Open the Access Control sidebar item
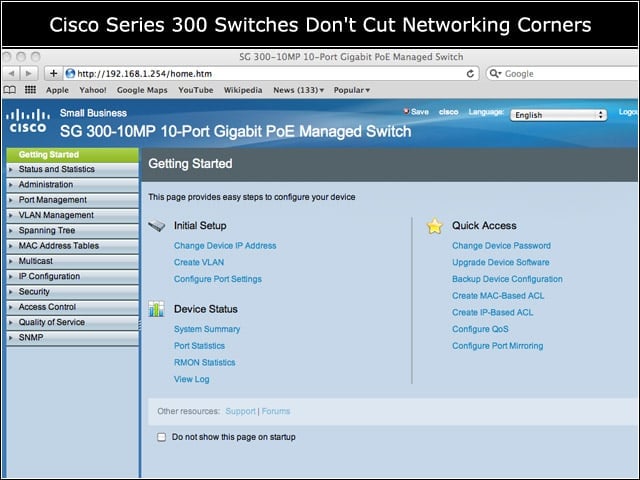Image resolution: width=640 pixels, height=480 pixels. point(73,307)
